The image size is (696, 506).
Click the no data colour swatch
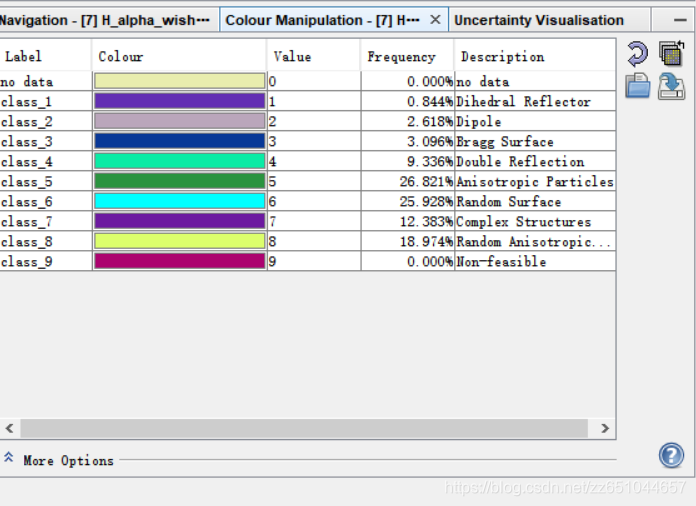tap(180, 81)
